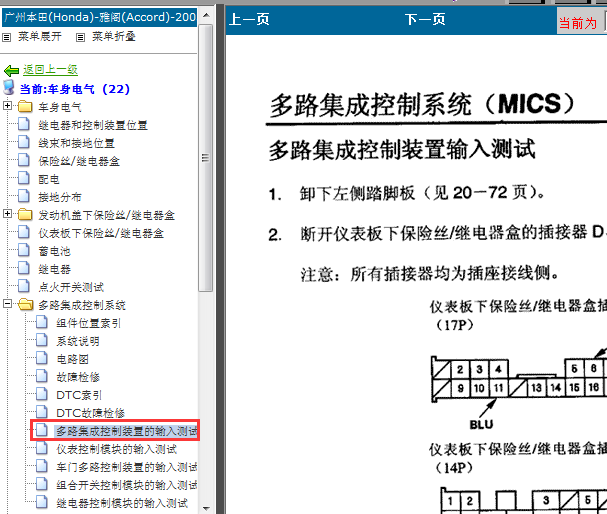Open 系统说明 entry

pyautogui.click(x=78, y=341)
